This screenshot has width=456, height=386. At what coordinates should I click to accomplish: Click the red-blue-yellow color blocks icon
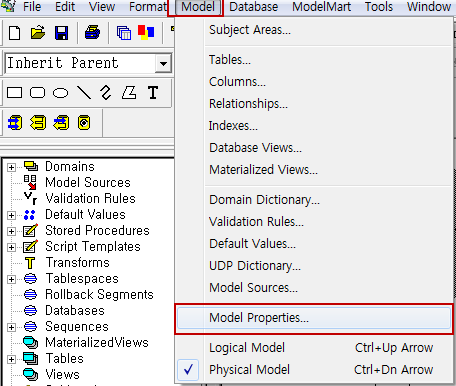click(146, 33)
